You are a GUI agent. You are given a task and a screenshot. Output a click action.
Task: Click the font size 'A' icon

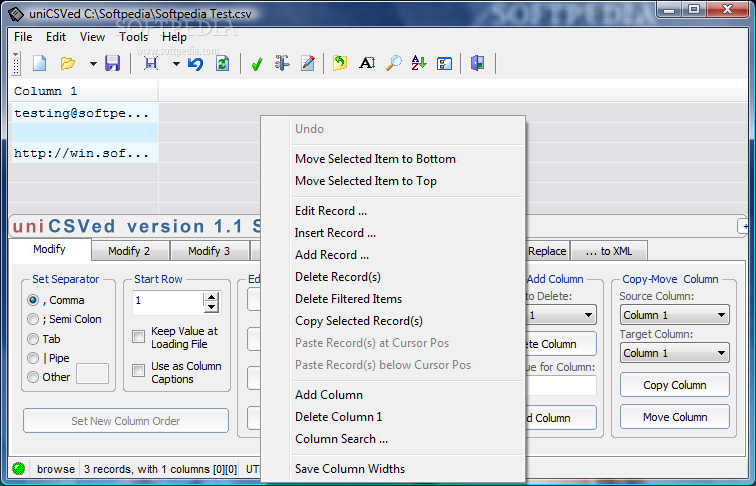(x=367, y=63)
